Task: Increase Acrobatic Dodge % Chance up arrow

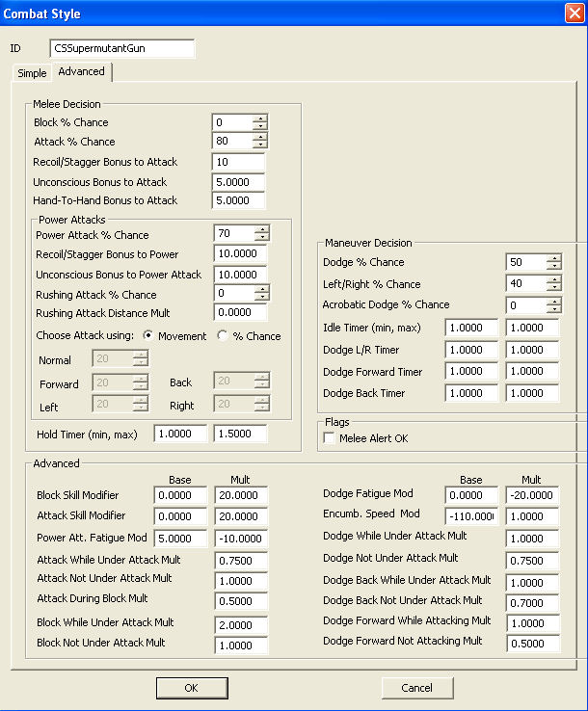Action: pyautogui.click(x=554, y=302)
